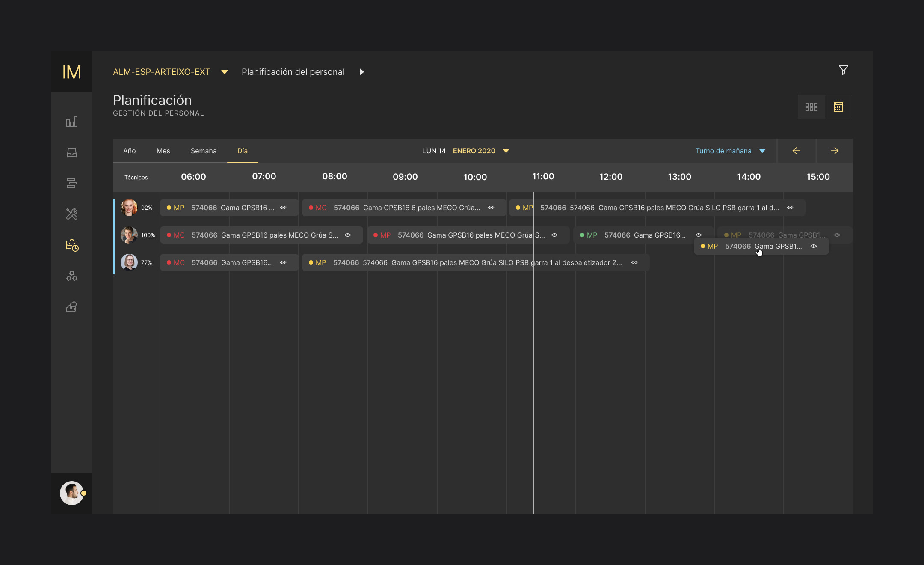Open the user profile avatar at bottom
924x565 pixels.
tap(72, 493)
